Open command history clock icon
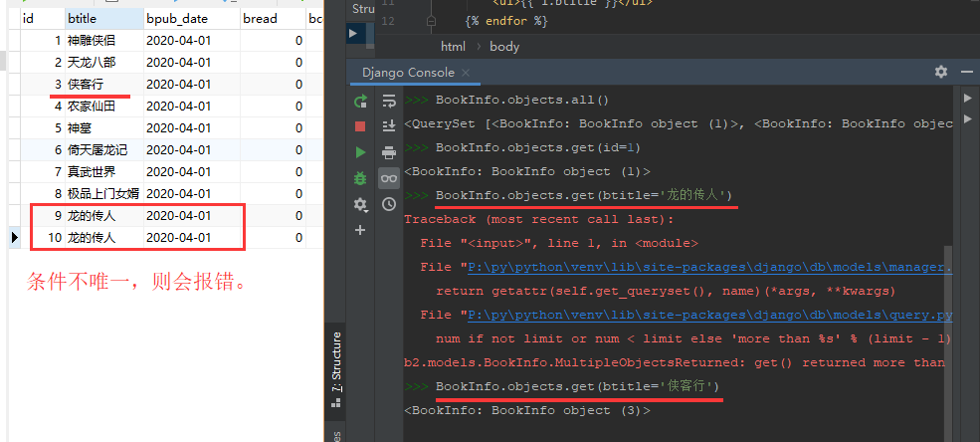The image size is (980, 442). point(389,204)
